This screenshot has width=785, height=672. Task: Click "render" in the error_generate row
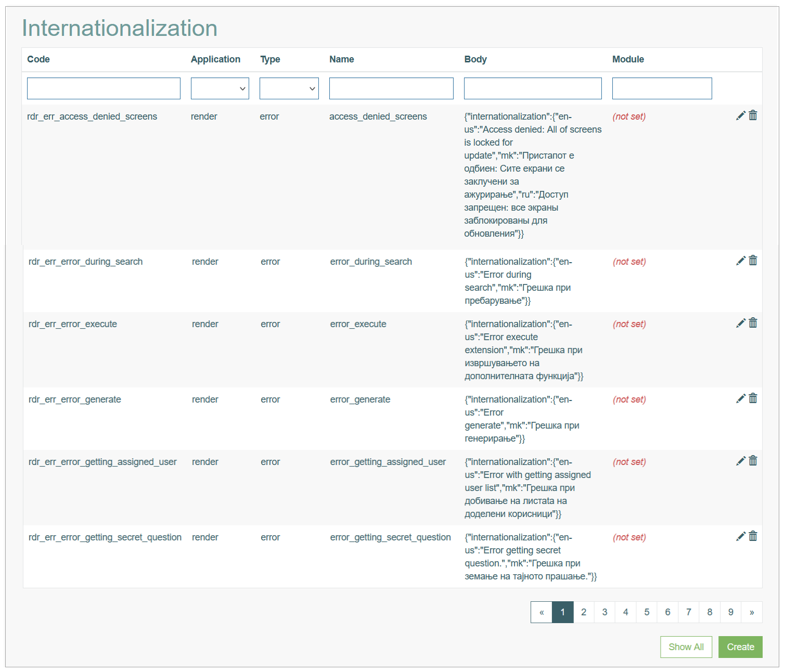click(205, 399)
